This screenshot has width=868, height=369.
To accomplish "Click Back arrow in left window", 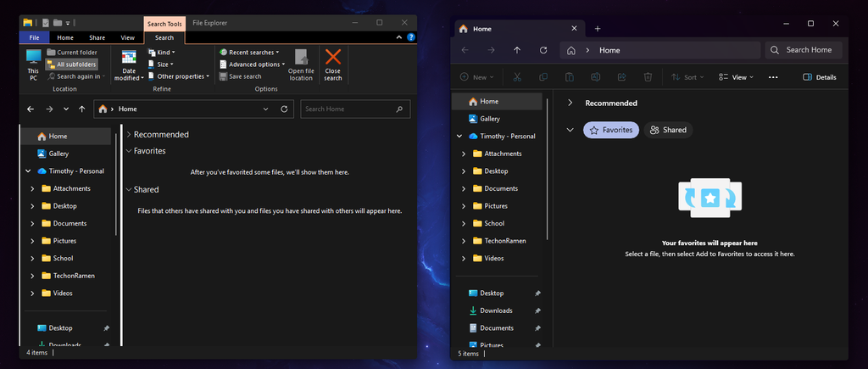I will click(x=31, y=109).
